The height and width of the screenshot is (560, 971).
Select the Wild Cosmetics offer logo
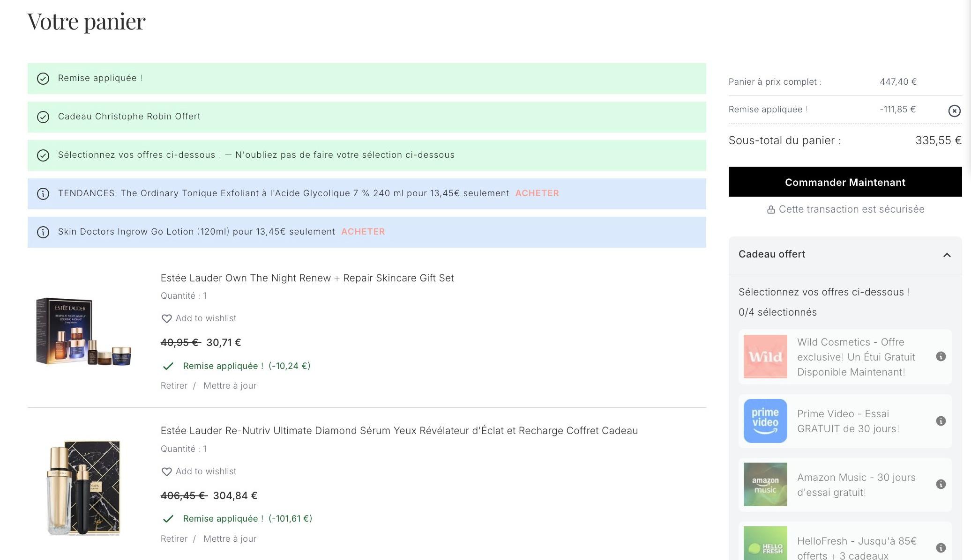point(765,356)
